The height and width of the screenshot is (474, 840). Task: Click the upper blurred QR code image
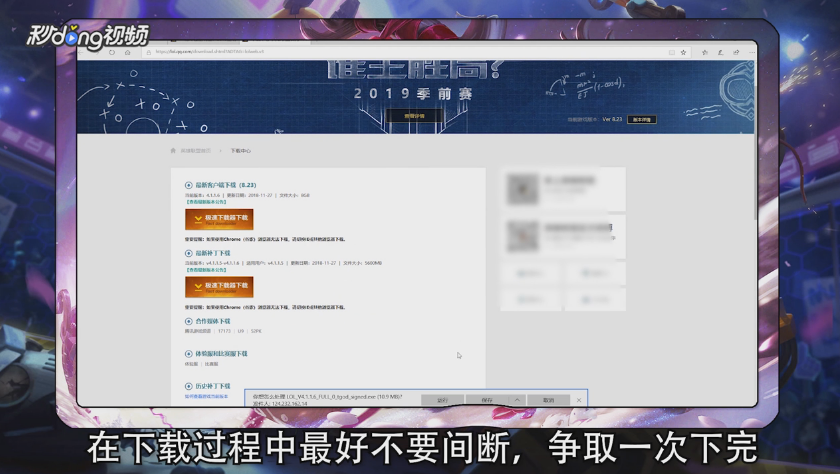click(523, 189)
